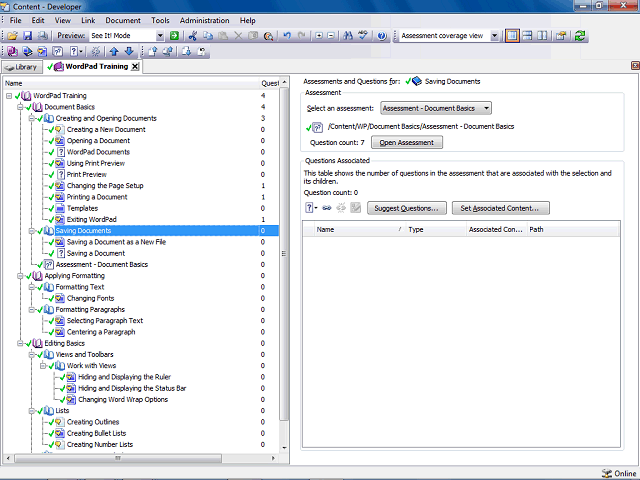Collapse the Editing Basics module node
640x480 pixels.
(20, 343)
